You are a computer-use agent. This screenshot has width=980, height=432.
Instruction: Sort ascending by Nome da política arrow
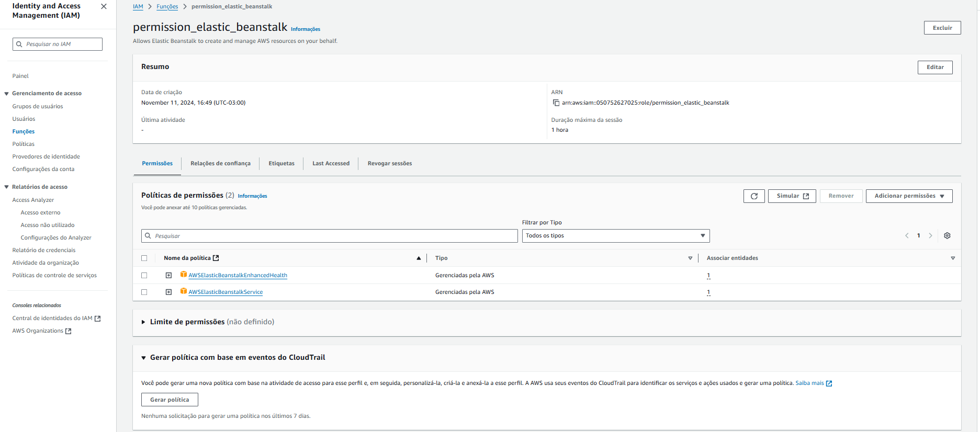click(419, 258)
